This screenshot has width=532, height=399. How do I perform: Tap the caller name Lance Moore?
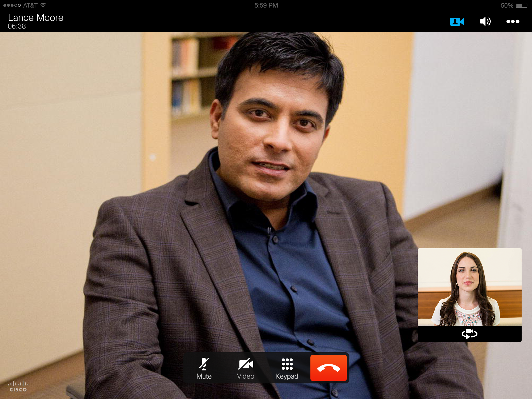pyautogui.click(x=36, y=18)
